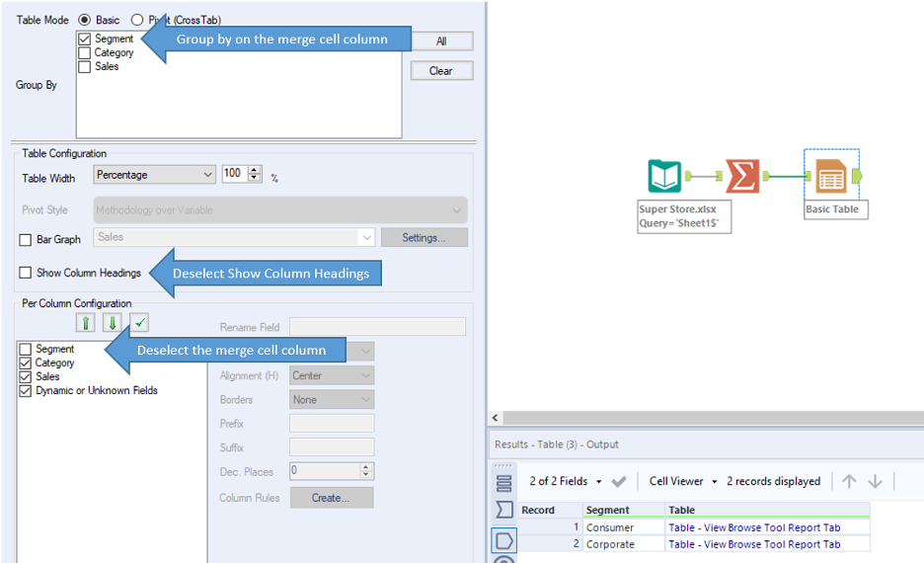Click the Super Store.xlsx annotation label
This screenshot has height=563, width=924.
click(684, 216)
